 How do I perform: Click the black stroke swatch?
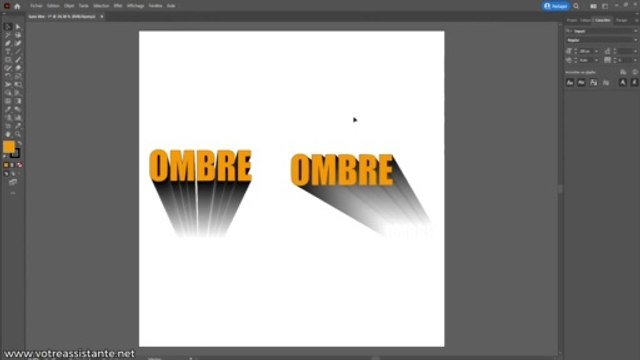coord(15,153)
